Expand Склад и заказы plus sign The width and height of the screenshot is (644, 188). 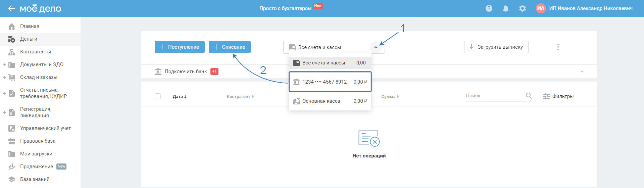pos(4,77)
